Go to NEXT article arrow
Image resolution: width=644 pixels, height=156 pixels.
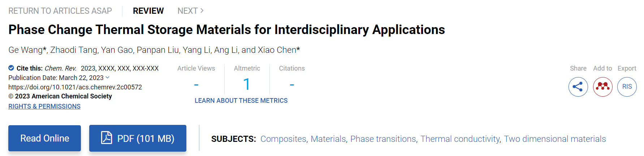click(202, 11)
